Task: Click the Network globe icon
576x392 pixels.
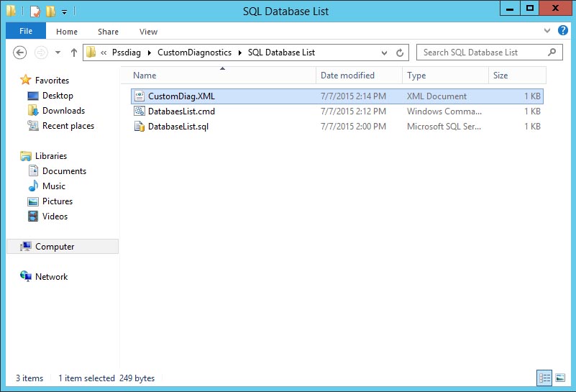Action: click(26, 276)
